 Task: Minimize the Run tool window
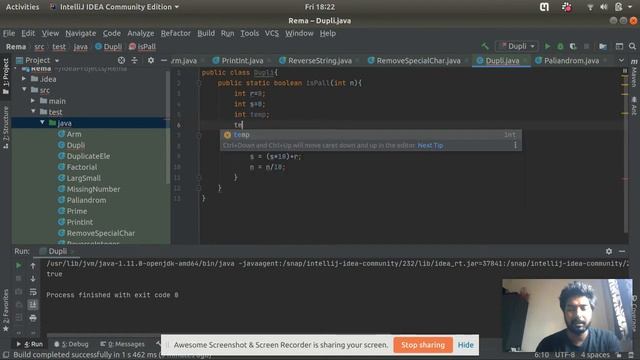(622, 251)
